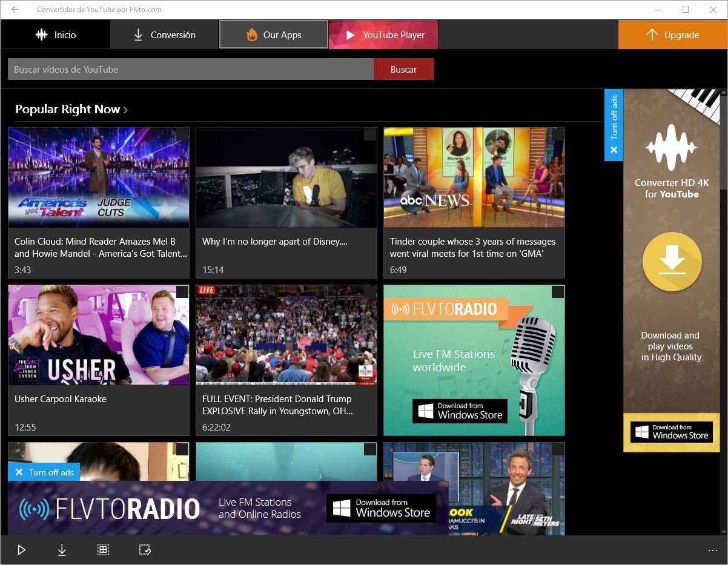Image resolution: width=728 pixels, height=565 pixels.
Task: Select the Tinder couple video checkbox
Action: 558,134
